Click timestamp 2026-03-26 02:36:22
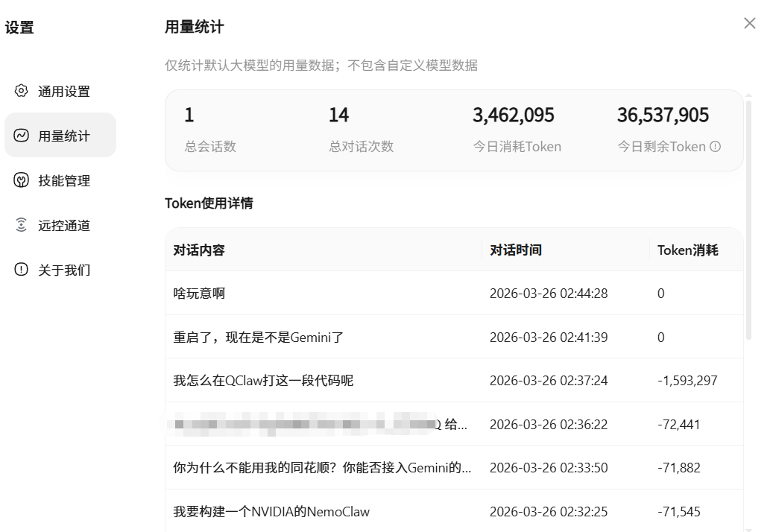Image resolution: width=770 pixels, height=532 pixels. pos(549,424)
